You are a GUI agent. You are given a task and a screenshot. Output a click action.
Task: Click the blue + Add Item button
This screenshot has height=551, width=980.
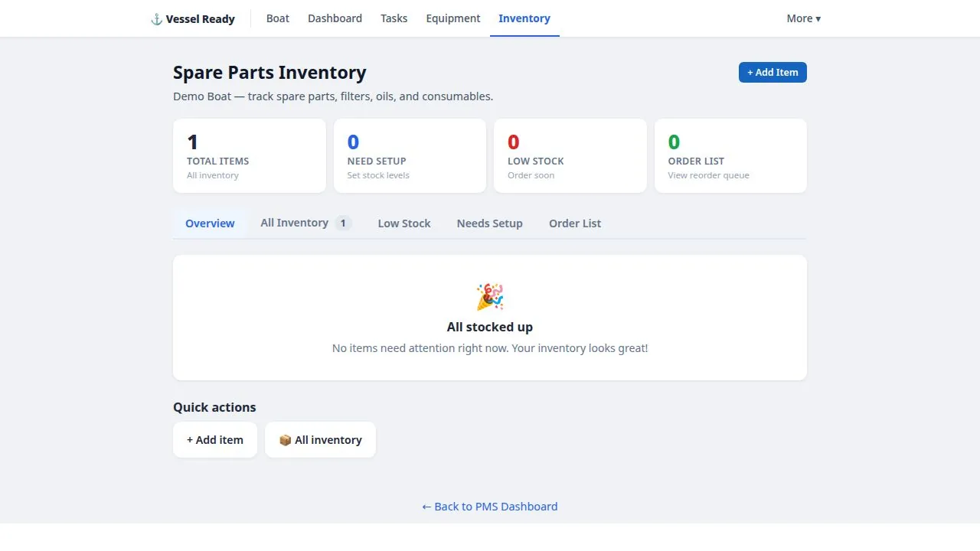[773, 72]
